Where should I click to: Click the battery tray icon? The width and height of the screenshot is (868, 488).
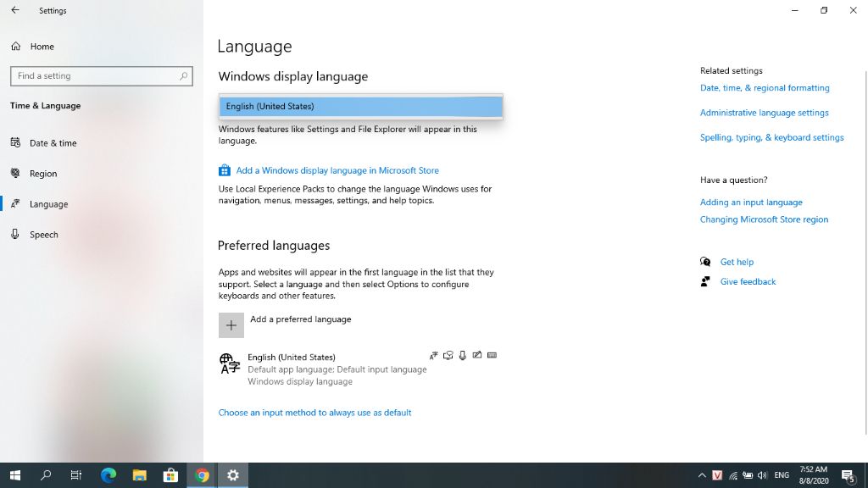748,475
